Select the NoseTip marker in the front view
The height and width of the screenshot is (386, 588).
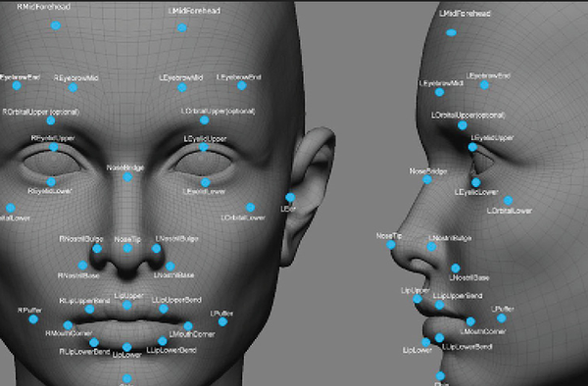coord(127,248)
